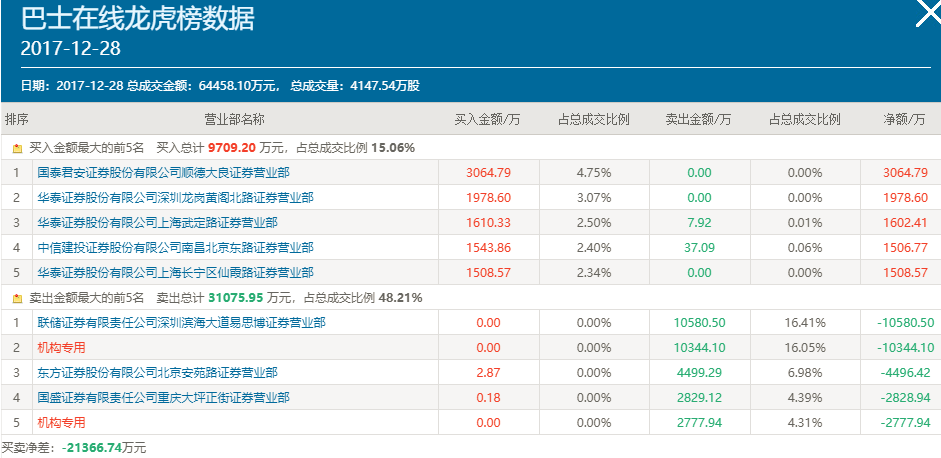Open 中信建投证券股份有限公司南昌北京东路证券营业部 link
This screenshot has width=941, height=458.
pyautogui.click(x=175, y=248)
